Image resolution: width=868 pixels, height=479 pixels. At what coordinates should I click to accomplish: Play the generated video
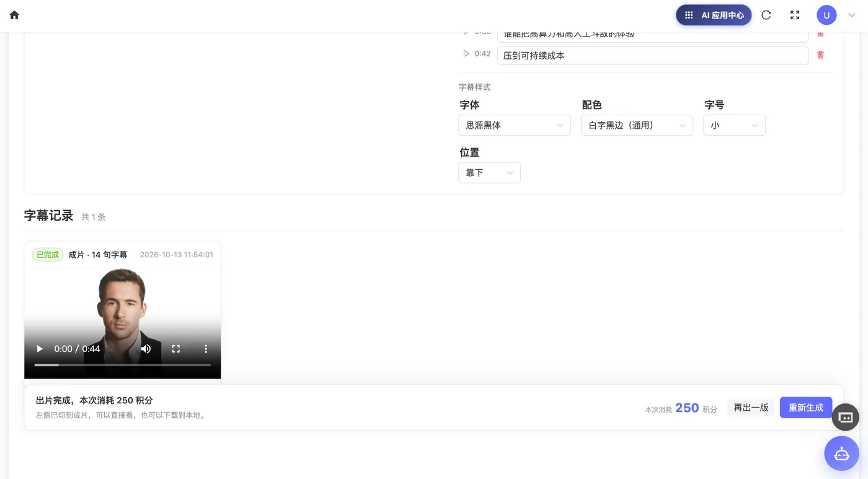pyautogui.click(x=40, y=349)
